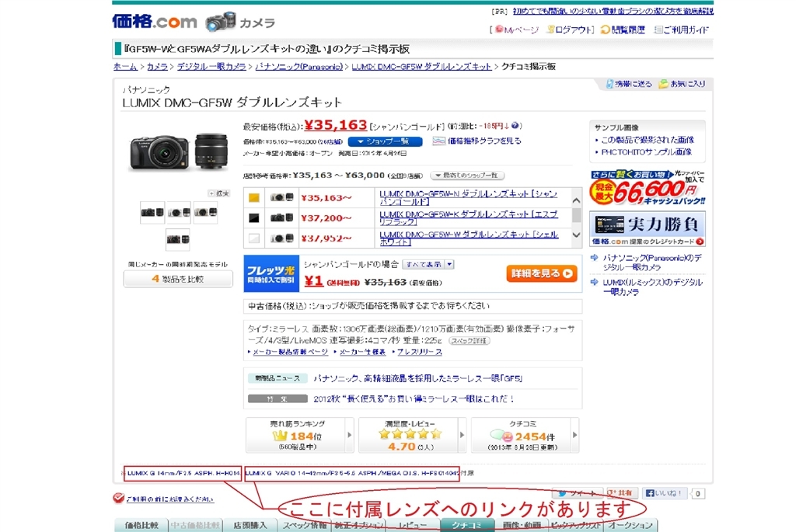Image resolution: width=796 pixels, height=532 pixels.
Task: Open メーカー仕様表 link
Action: (x=362, y=352)
